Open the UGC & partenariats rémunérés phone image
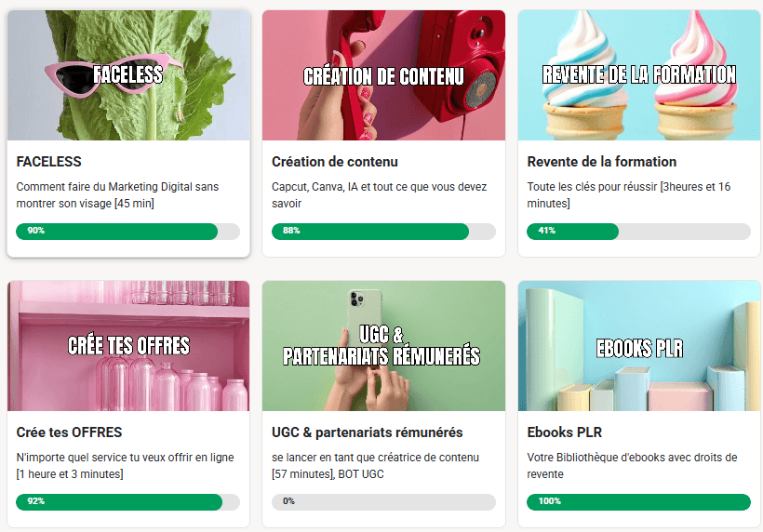763x532 pixels. pyautogui.click(x=383, y=346)
